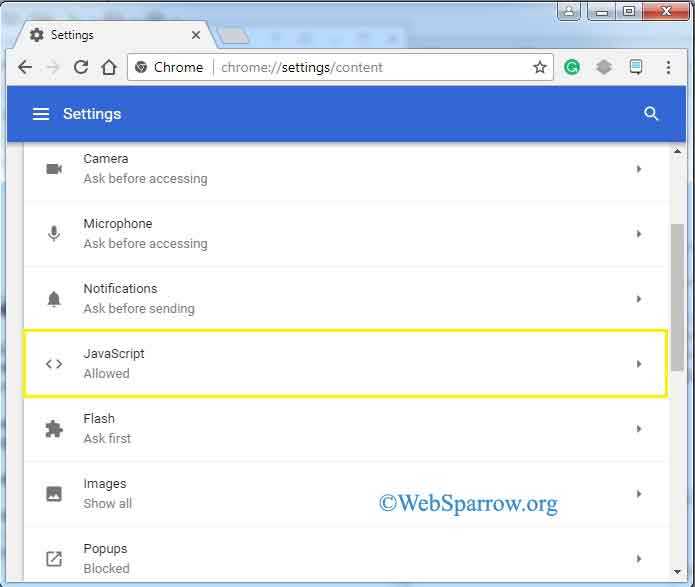
Task: Click the gray hexagon extension icon
Action: 604,67
